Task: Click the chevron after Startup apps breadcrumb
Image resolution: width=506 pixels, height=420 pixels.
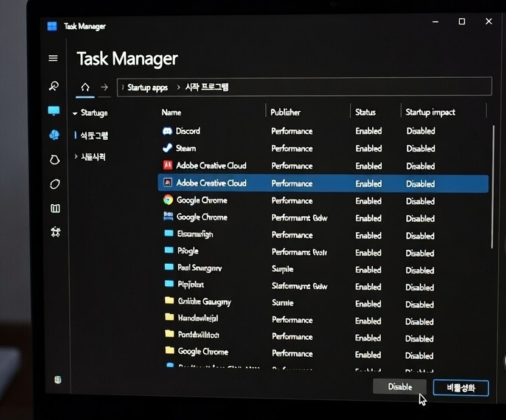Action: pos(178,87)
